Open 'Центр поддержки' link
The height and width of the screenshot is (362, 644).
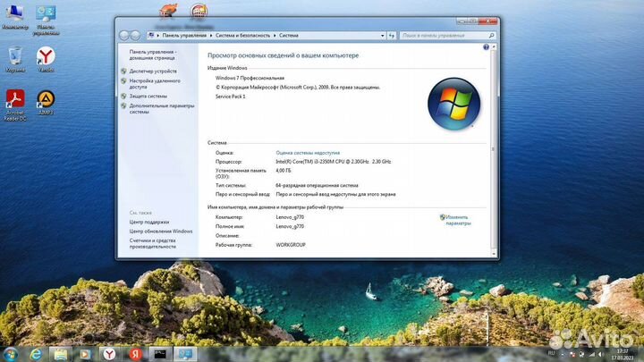(x=149, y=222)
